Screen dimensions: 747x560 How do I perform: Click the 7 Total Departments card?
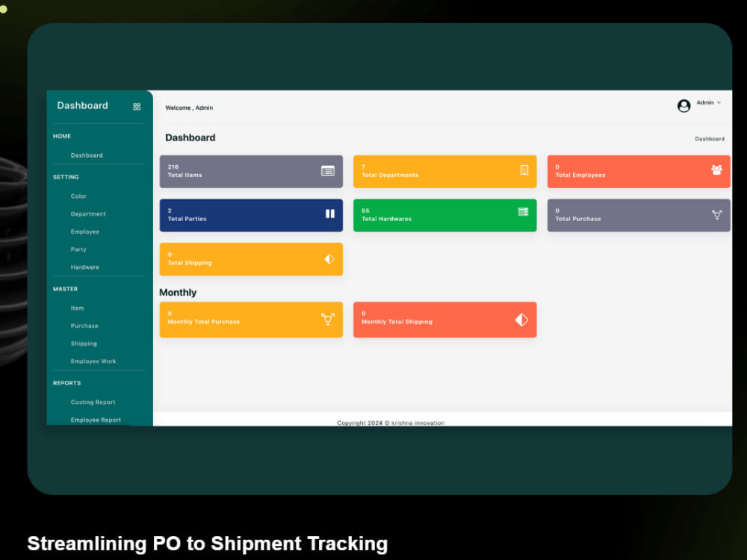445,172
